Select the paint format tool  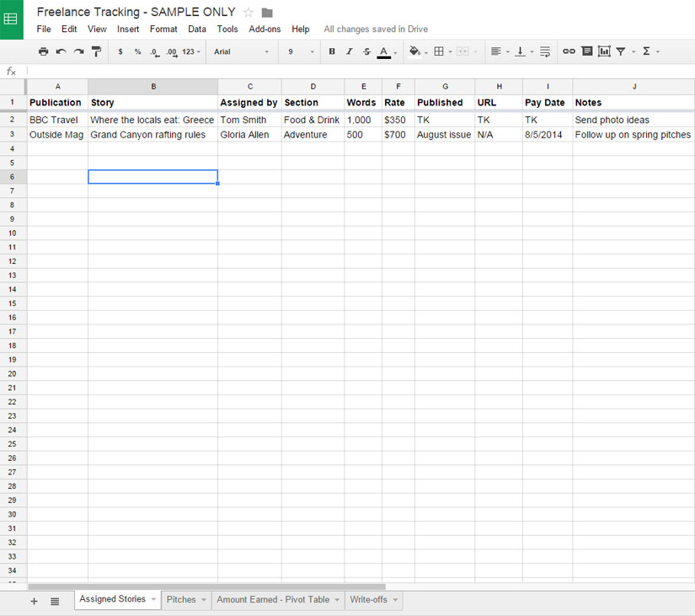[x=96, y=51]
